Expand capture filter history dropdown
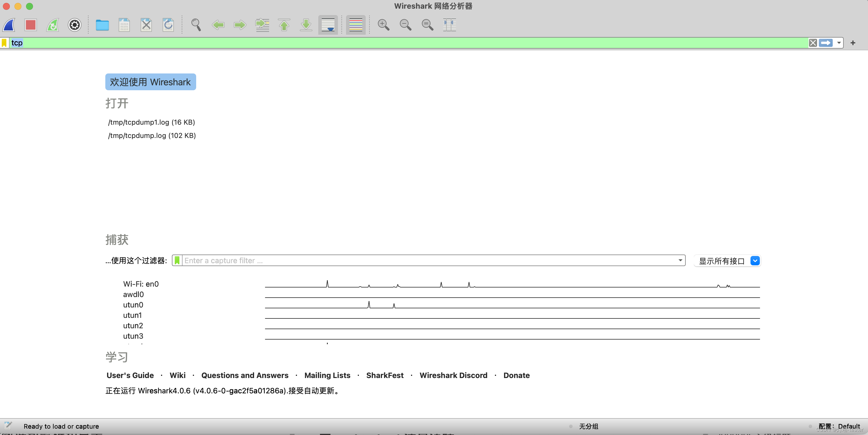Screen dimensions: 868x435 point(680,261)
